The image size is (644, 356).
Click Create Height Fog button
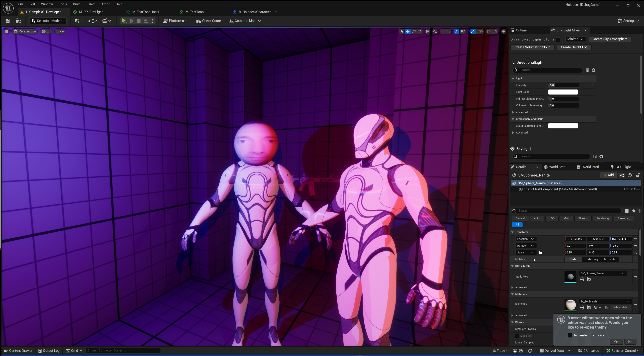pos(574,48)
